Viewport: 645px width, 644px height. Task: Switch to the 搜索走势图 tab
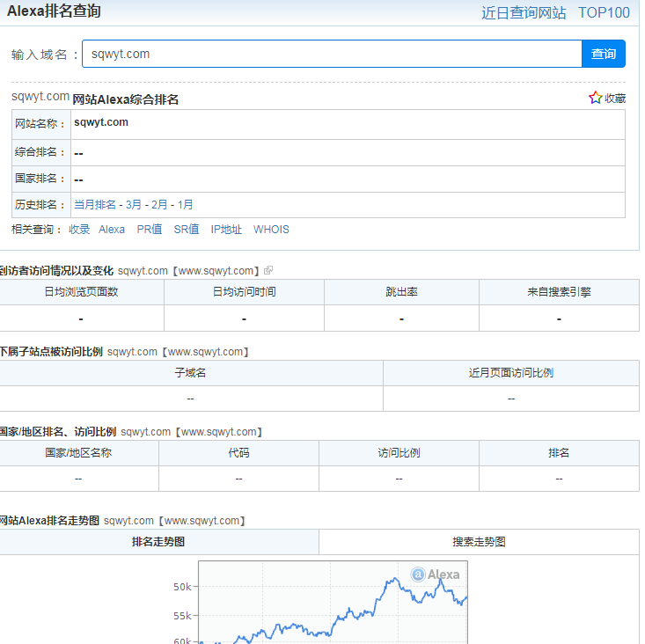tap(479, 542)
